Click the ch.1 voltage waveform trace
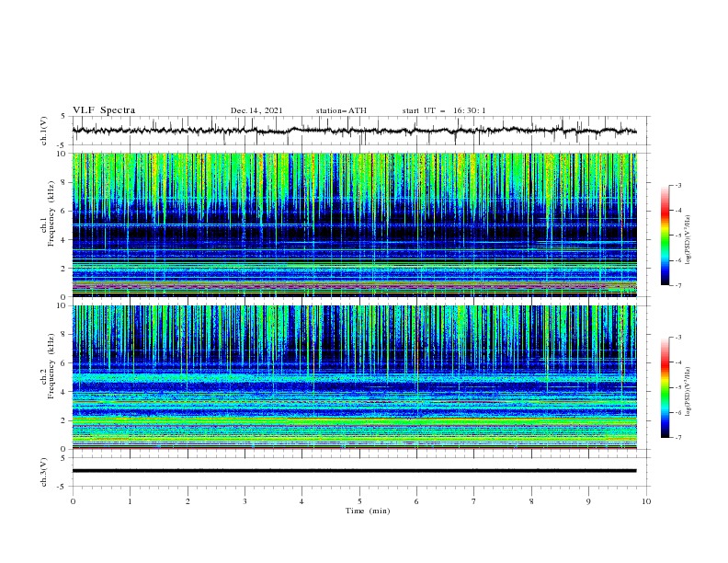The image size is (728, 563). click(354, 131)
